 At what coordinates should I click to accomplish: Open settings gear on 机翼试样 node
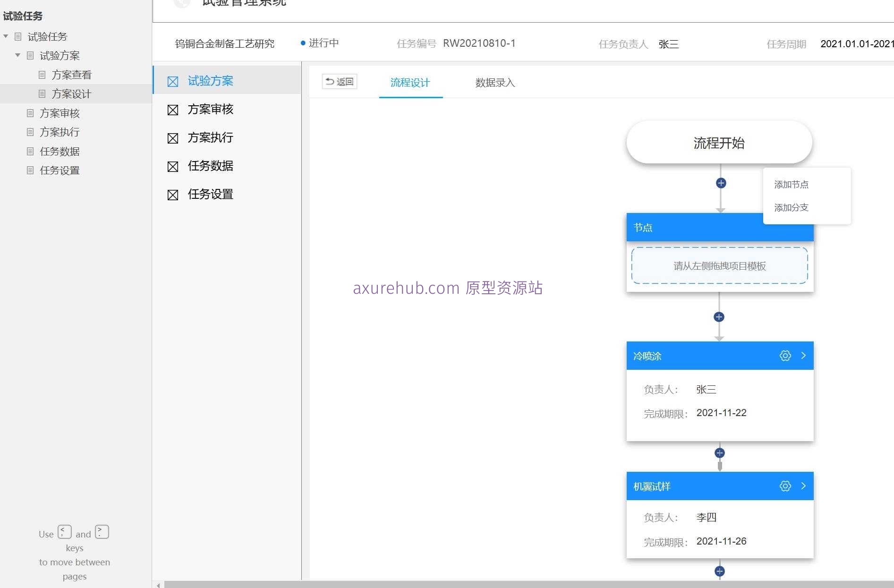785,486
